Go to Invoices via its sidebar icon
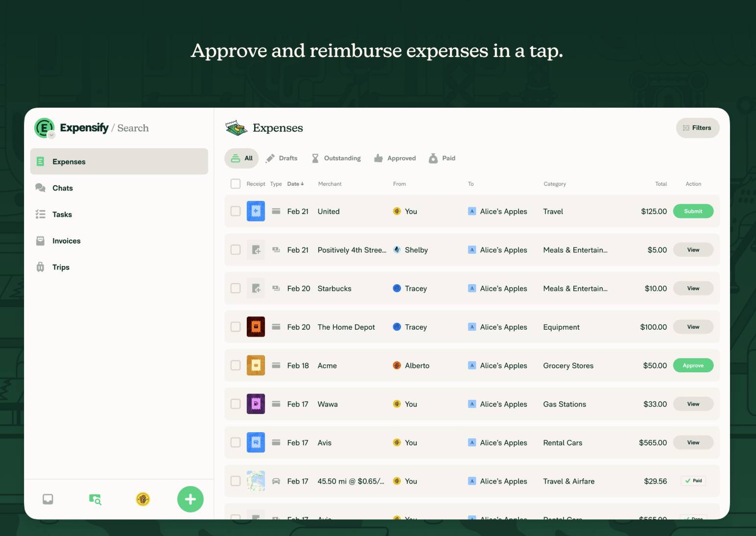 [x=40, y=241]
